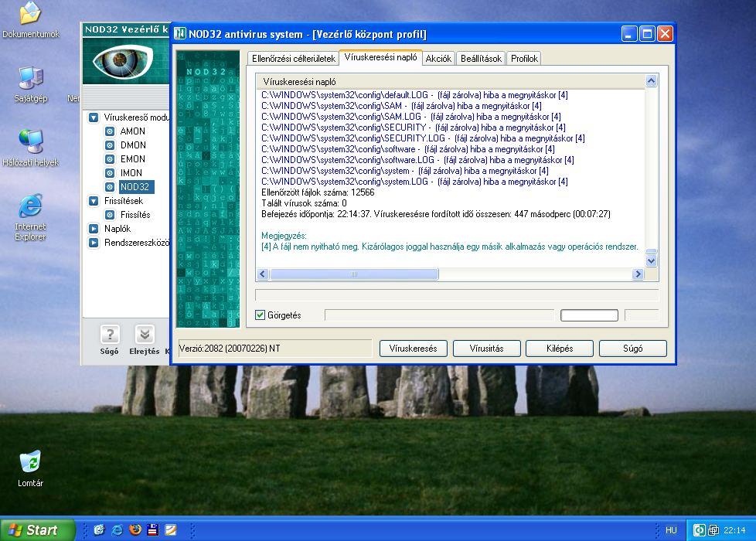Viewport: 756px width, 541px height.
Task: Click the log's scroll down arrow
Action: click(652, 261)
